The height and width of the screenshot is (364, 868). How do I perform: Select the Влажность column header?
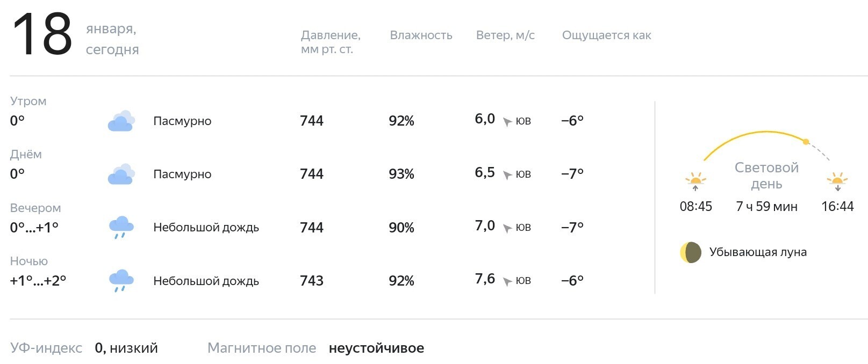pyautogui.click(x=421, y=35)
